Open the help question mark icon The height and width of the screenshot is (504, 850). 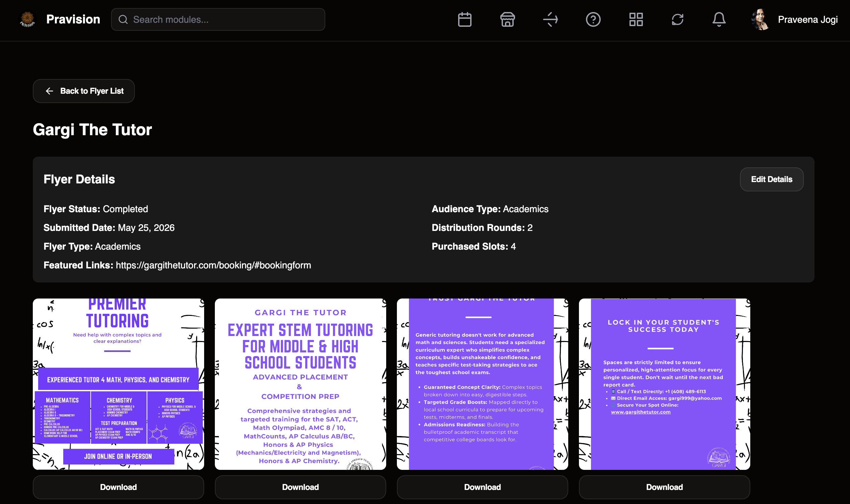coord(593,19)
